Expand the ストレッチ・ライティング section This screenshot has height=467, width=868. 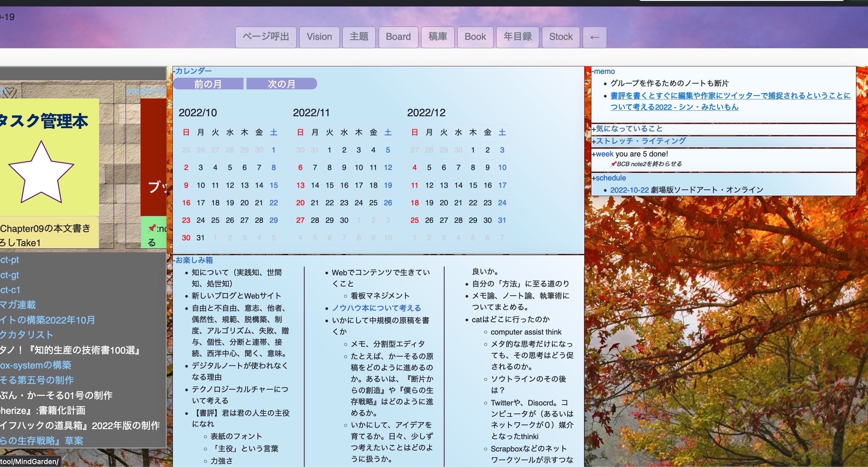click(640, 141)
